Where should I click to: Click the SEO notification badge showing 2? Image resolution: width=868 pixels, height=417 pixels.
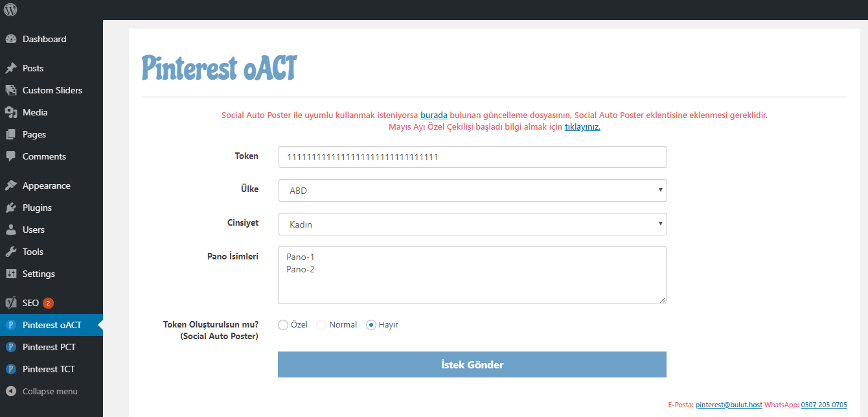[x=48, y=303]
